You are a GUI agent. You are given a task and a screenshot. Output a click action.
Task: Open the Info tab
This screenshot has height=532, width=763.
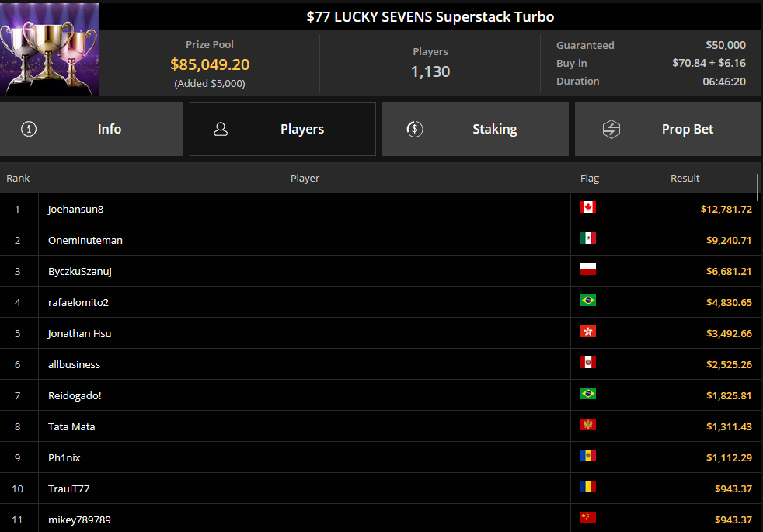coord(92,129)
